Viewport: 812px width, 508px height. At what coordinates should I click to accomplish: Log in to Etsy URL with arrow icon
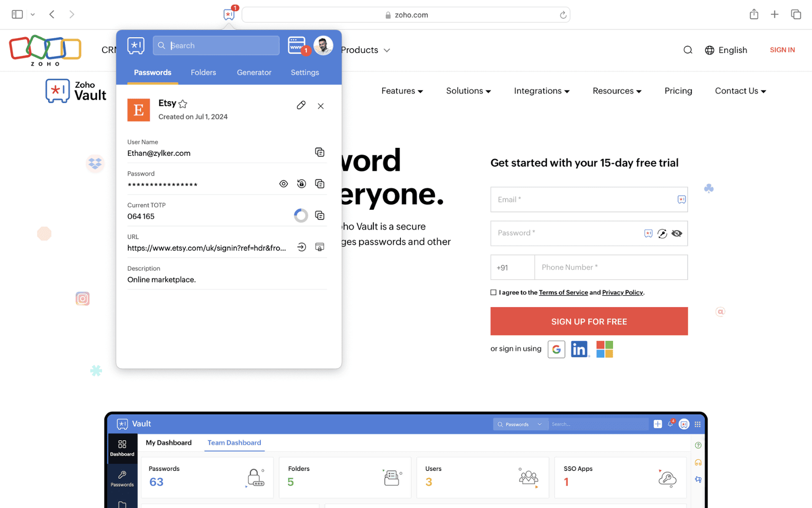tap(301, 247)
